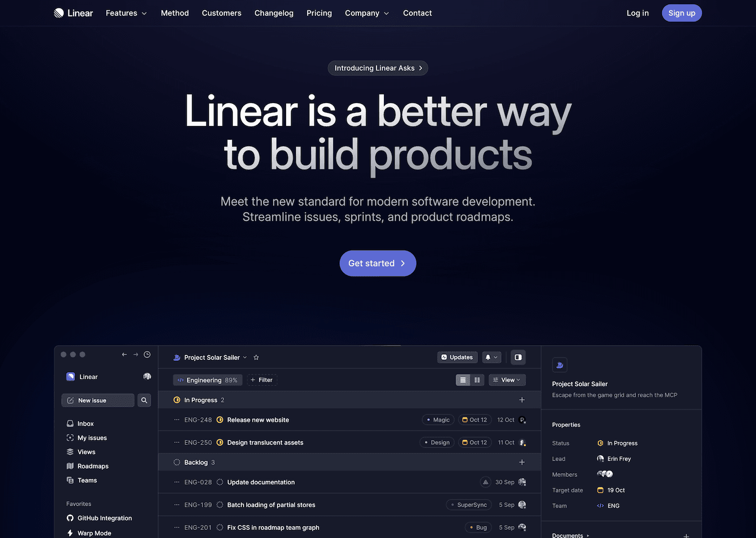Open the Changelog page
The height and width of the screenshot is (538, 756).
274,13
